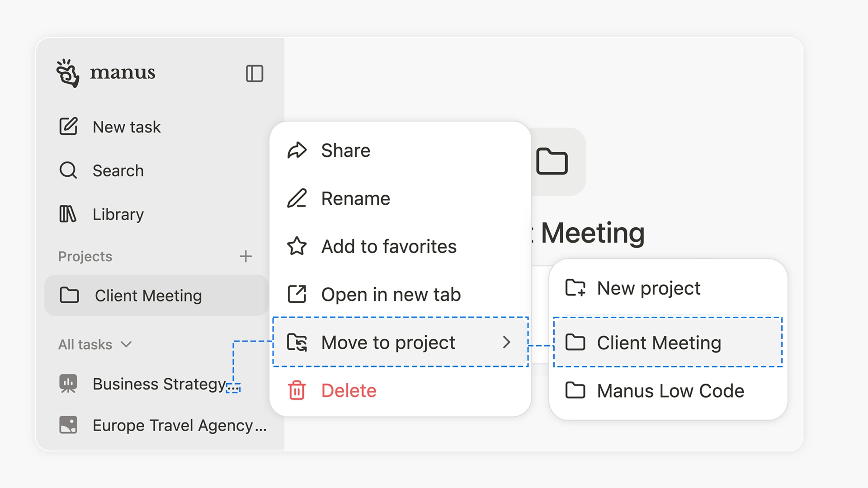The width and height of the screenshot is (868, 488).
Task: Click the Add to favorites star icon
Action: click(x=297, y=246)
